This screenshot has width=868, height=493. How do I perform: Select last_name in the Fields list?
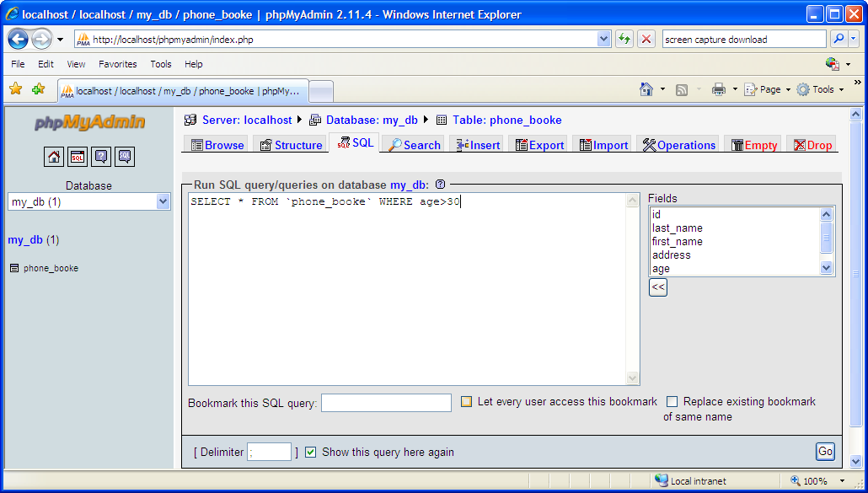[678, 228]
